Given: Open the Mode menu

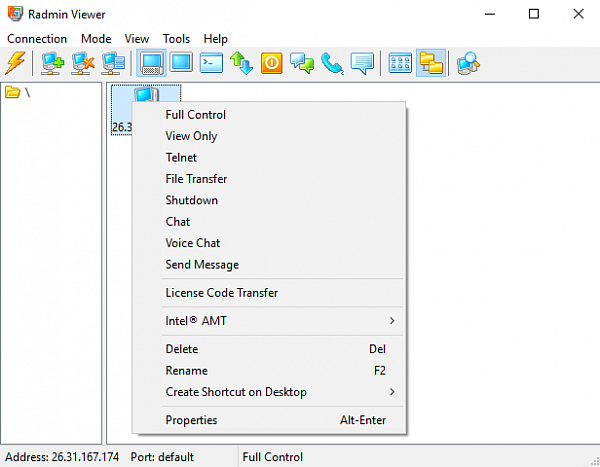Looking at the screenshot, I should pos(96,39).
